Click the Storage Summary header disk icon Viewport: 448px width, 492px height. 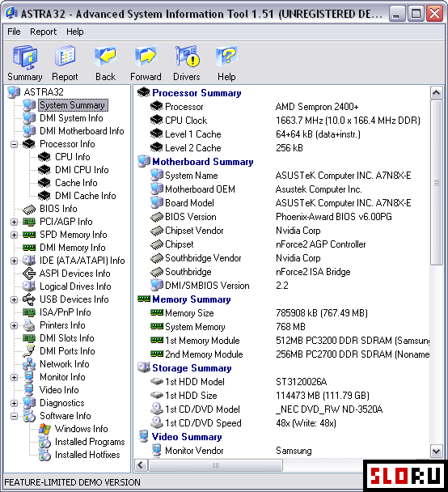pos(144,367)
